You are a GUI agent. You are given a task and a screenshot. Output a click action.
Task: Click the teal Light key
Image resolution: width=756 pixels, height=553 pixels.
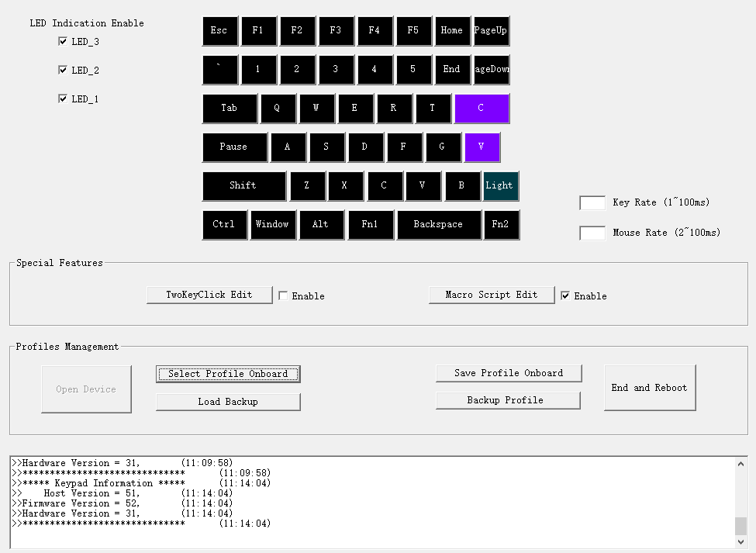(502, 186)
